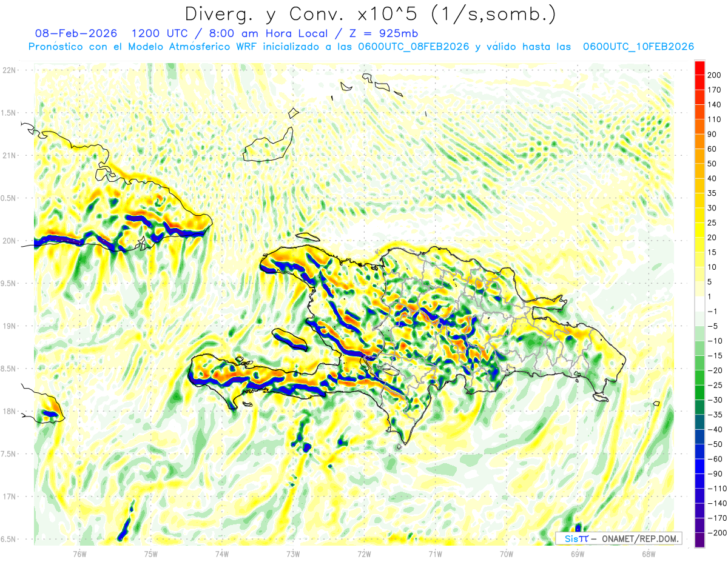The width and height of the screenshot is (728, 562).
Task: Click the red swatch at the colorbar top
Action: pyautogui.click(x=699, y=68)
